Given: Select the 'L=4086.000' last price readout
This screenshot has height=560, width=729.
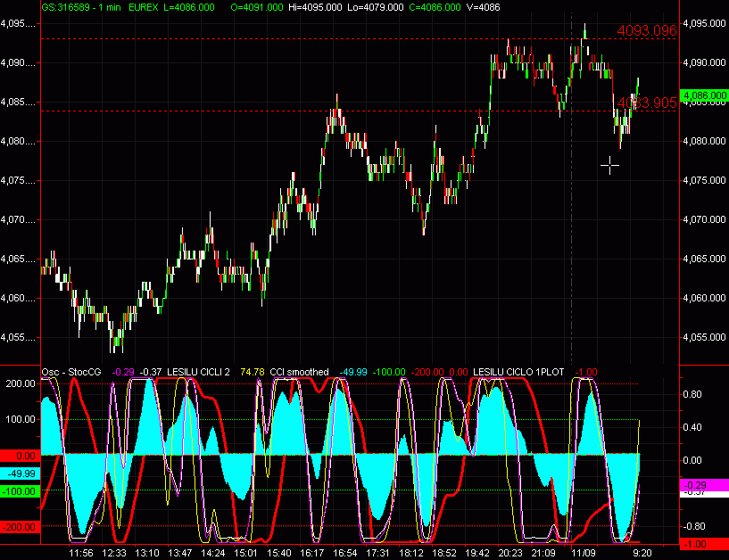Looking at the screenshot, I should point(189,7).
